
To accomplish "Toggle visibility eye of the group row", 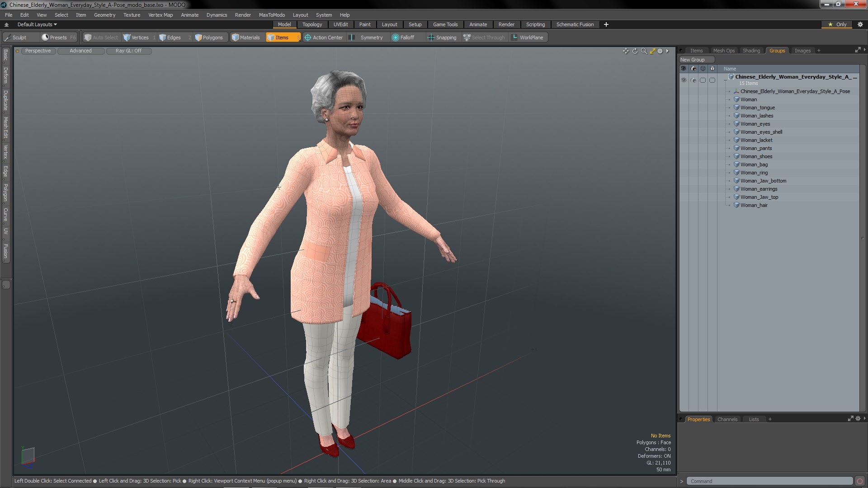I will click(684, 80).
